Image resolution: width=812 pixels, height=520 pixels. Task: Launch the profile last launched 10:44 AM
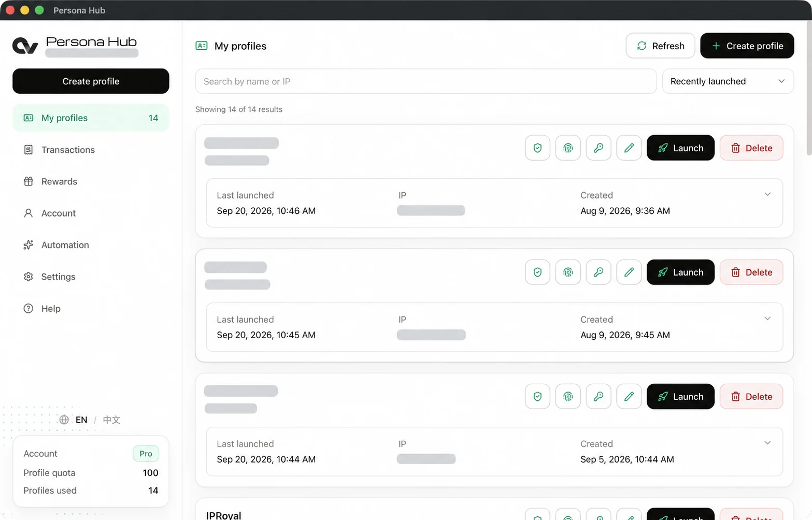pyautogui.click(x=680, y=396)
